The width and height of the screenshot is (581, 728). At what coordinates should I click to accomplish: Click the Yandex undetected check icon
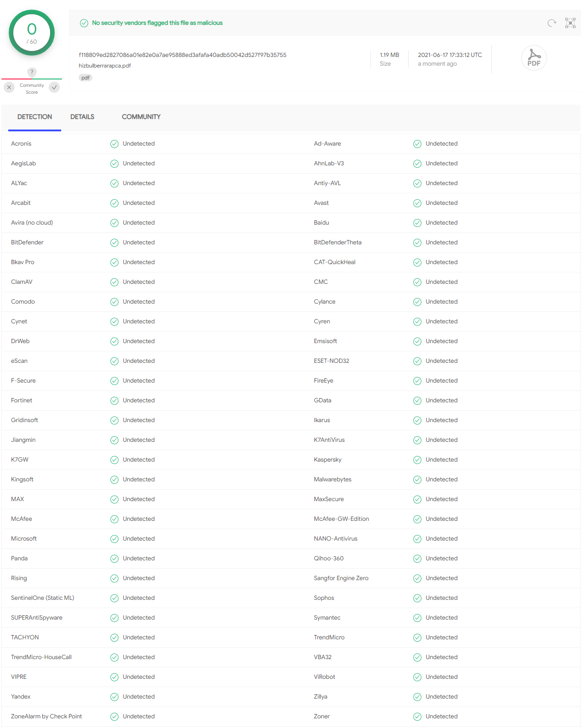pos(114,697)
